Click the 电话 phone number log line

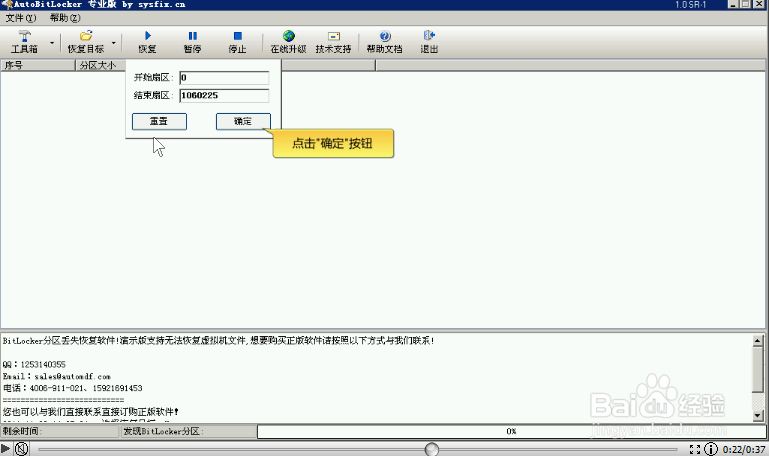pos(73,388)
